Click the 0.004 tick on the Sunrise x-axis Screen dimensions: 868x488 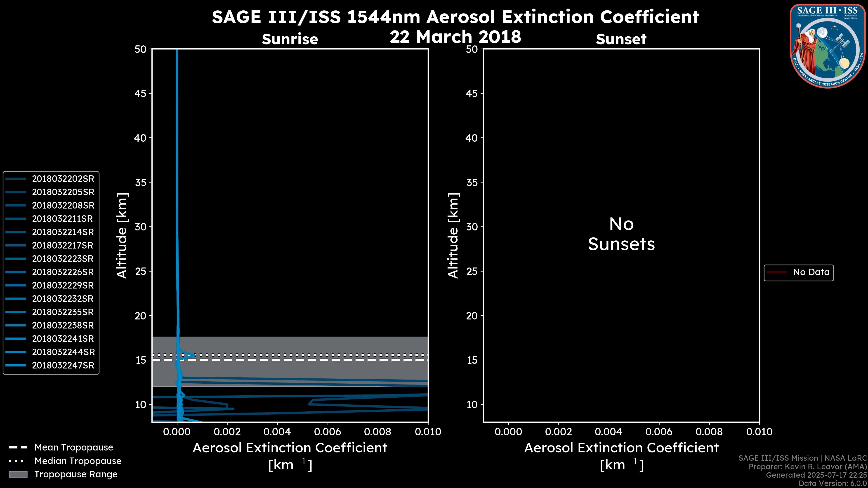[x=277, y=432]
